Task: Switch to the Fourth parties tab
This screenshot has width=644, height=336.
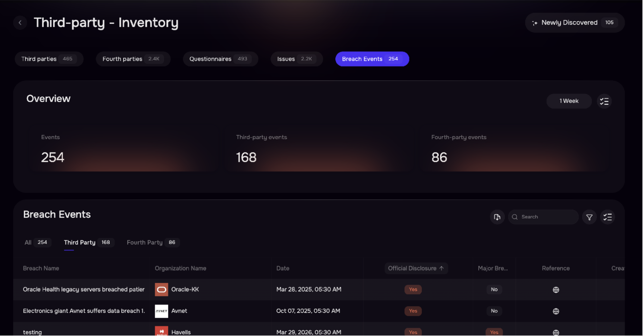Action: click(x=134, y=59)
